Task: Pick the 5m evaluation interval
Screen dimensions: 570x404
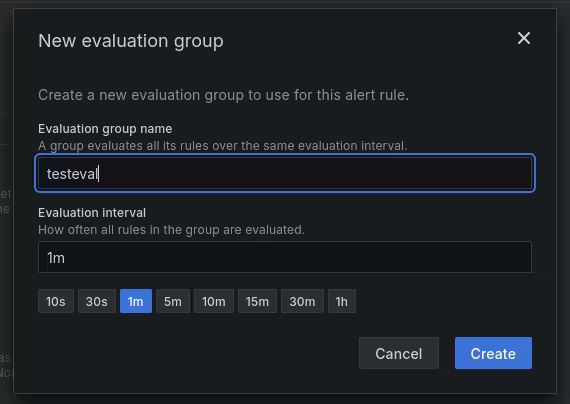Action: [x=173, y=301]
